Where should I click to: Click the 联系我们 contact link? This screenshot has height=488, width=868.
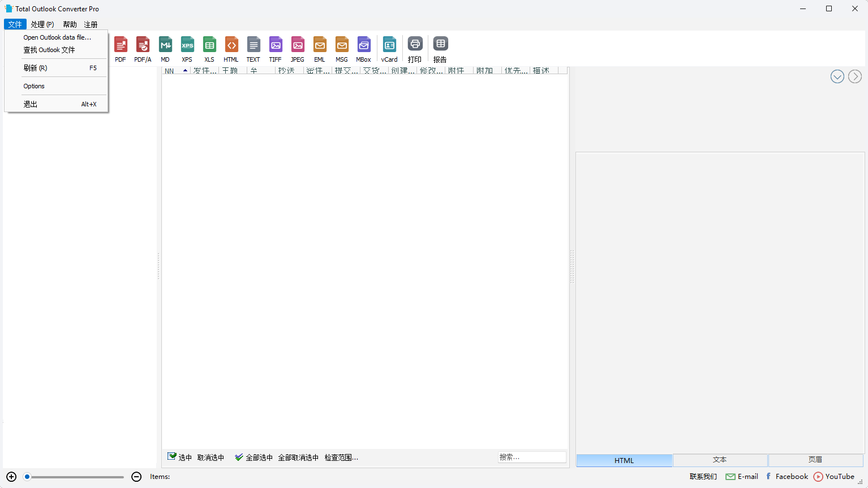click(x=703, y=477)
